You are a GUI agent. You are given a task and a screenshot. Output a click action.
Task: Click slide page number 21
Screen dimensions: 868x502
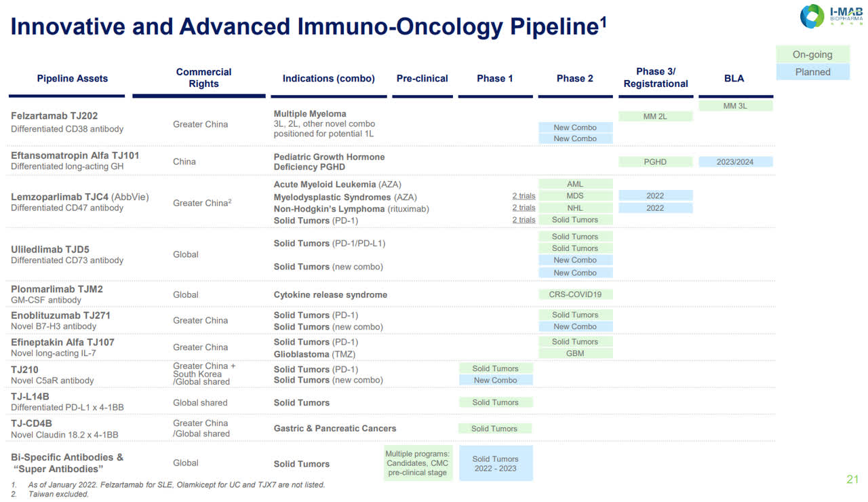coord(852,480)
